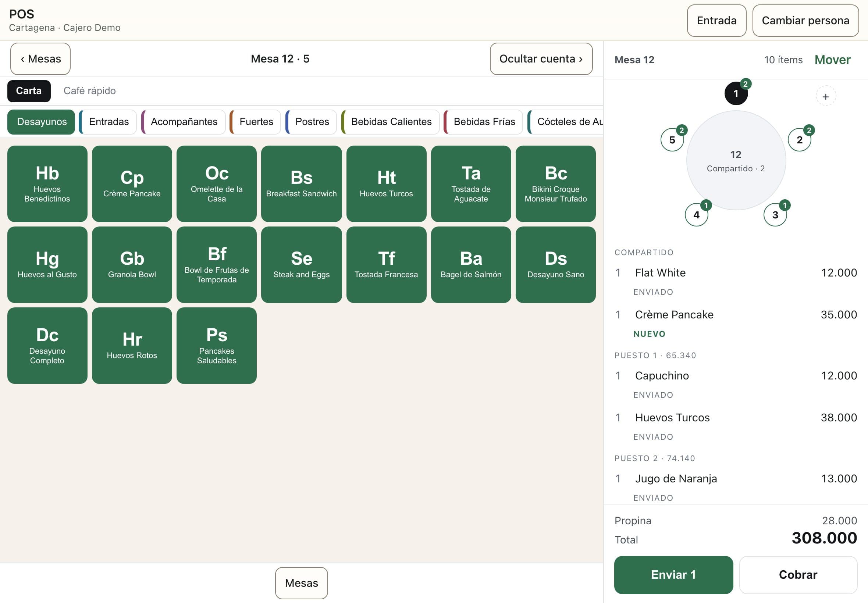868x603 pixels.
Task: Select seat 2 circle
Action: (799, 140)
